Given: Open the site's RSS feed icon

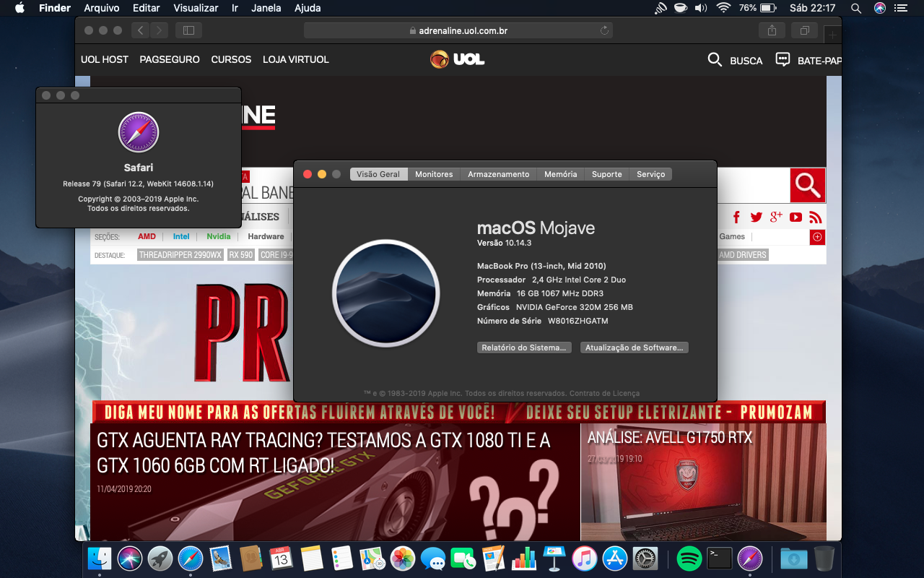Looking at the screenshot, I should tap(816, 217).
